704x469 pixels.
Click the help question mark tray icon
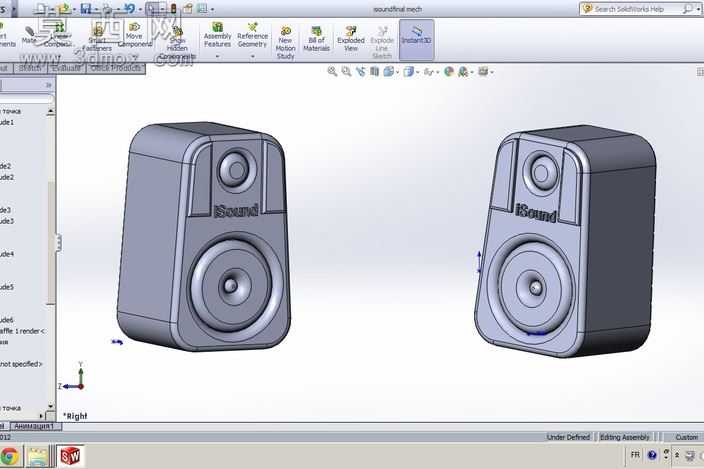coord(652,456)
